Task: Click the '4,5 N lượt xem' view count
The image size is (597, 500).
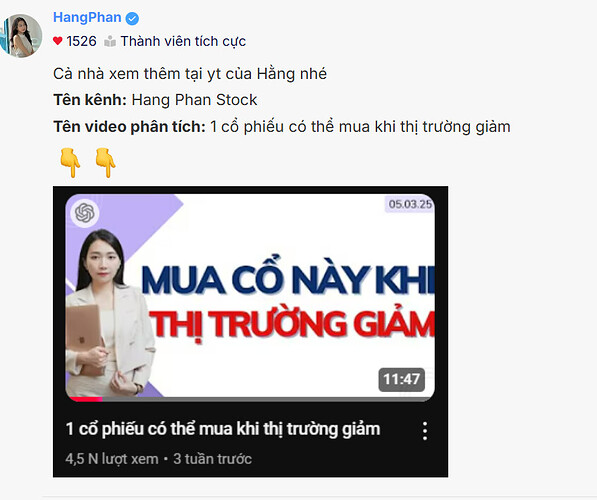Action: pos(112,459)
